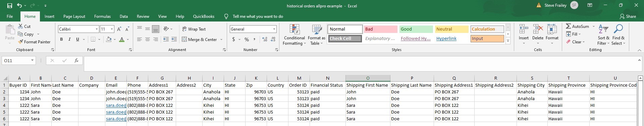Toggle underline formatting
644x126 pixels.
tap(77, 39)
